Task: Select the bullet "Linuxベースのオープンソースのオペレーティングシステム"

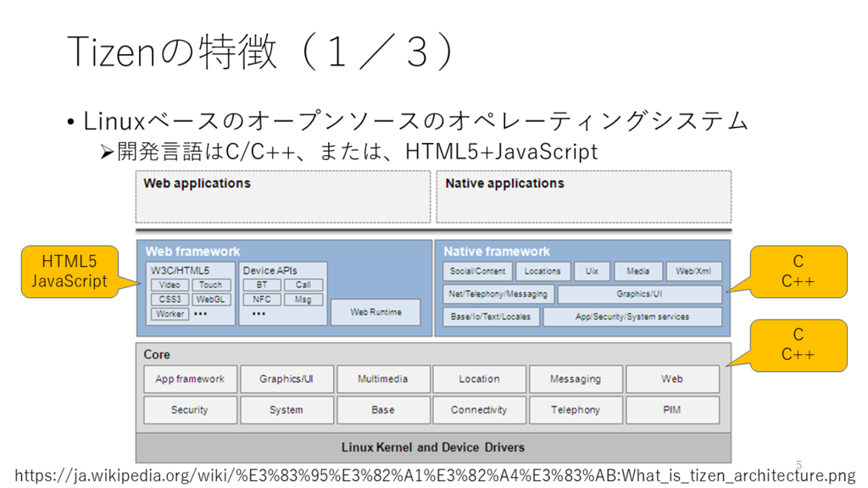Action: (415, 121)
